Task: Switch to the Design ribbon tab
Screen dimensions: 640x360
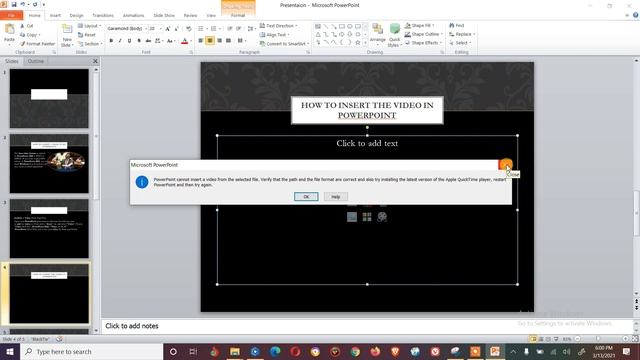Action: (76, 15)
